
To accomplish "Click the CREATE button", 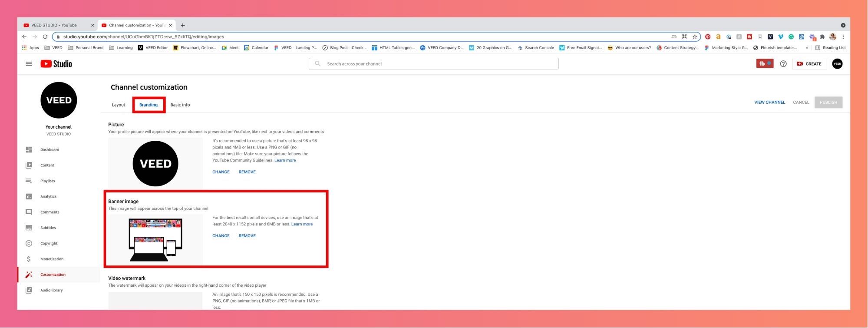I will coord(809,64).
